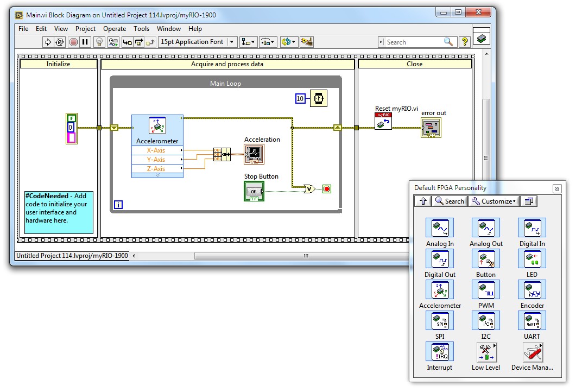582x392 pixels.
Task: Click the Run arrow button in toolbar
Action: click(x=48, y=42)
